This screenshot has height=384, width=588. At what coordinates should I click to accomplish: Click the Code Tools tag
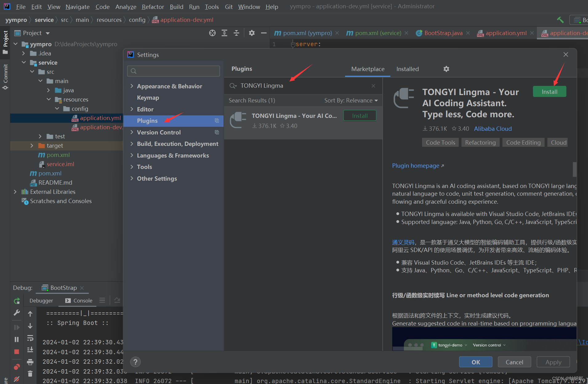(x=441, y=142)
